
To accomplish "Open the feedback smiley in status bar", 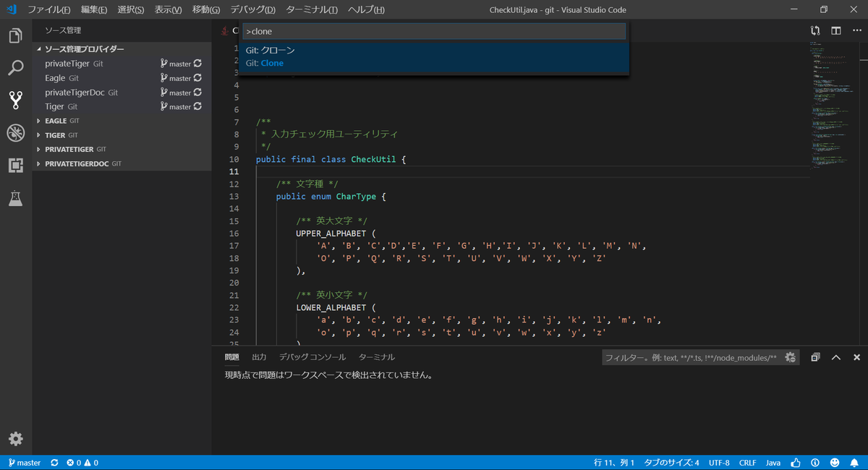I will [835, 463].
